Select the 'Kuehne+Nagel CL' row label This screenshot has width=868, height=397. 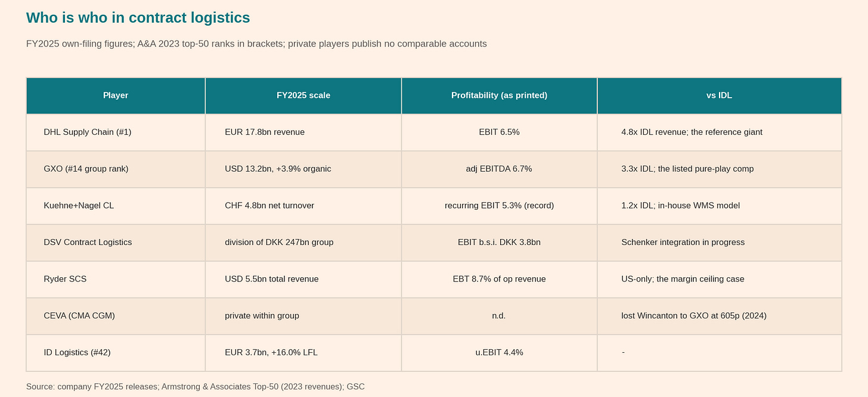[x=116, y=206]
